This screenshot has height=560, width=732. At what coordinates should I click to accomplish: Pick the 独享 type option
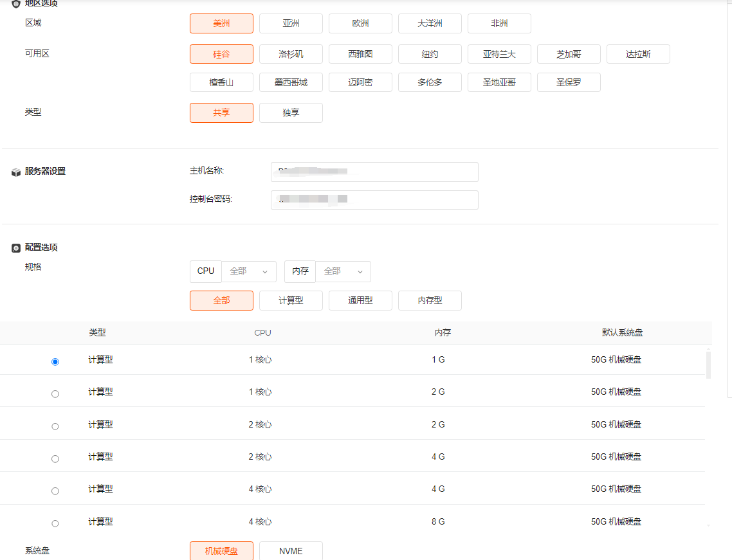click(291, 113)
